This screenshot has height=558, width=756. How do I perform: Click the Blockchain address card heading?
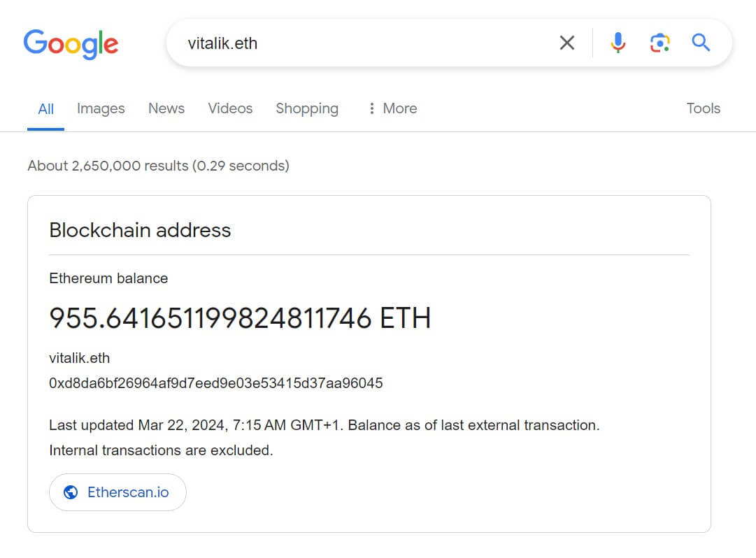139,230
